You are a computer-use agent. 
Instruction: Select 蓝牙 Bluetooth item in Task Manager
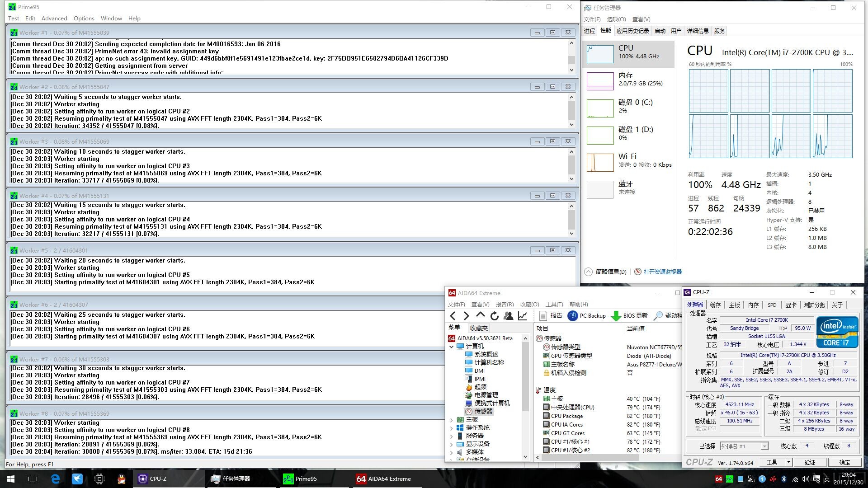click(628, 189)
